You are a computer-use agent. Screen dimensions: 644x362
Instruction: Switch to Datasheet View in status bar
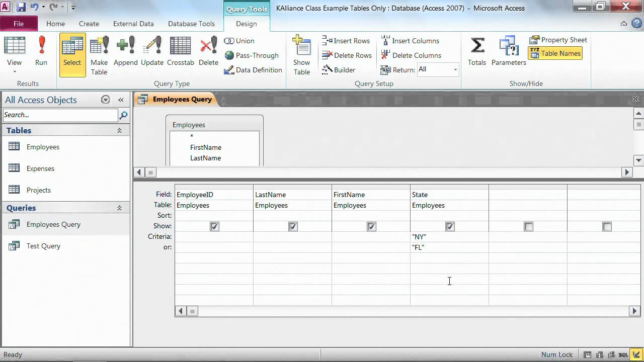587,354
